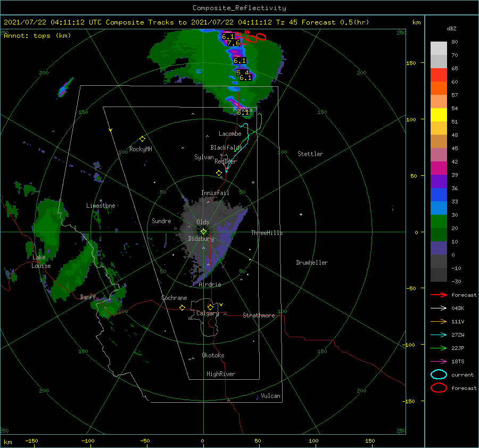Click the RedDeer city label

[x=226, y=161]
